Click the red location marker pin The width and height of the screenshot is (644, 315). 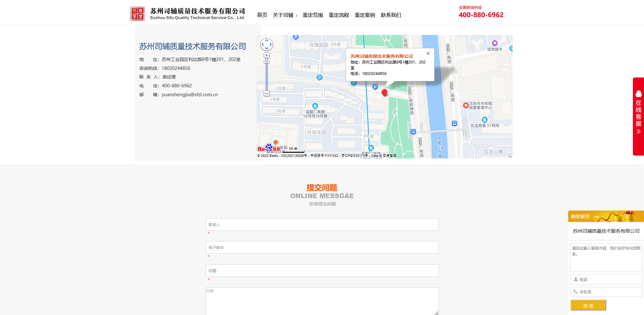(x=384, y=92)
